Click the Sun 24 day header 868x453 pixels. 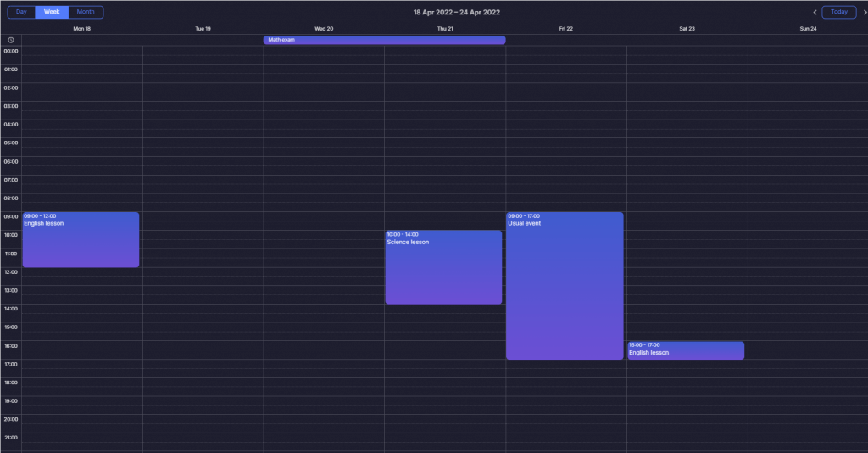[x=808, y=28]
